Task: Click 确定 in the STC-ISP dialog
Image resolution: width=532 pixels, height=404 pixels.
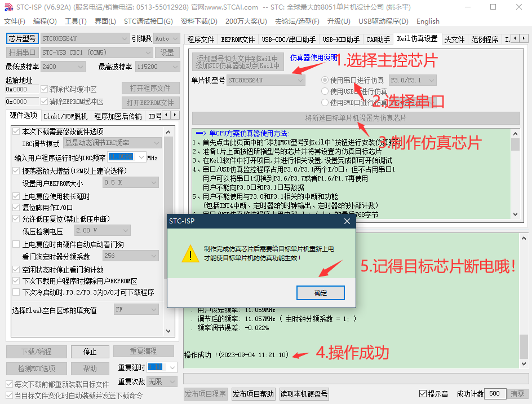Action: coord(321,292)
